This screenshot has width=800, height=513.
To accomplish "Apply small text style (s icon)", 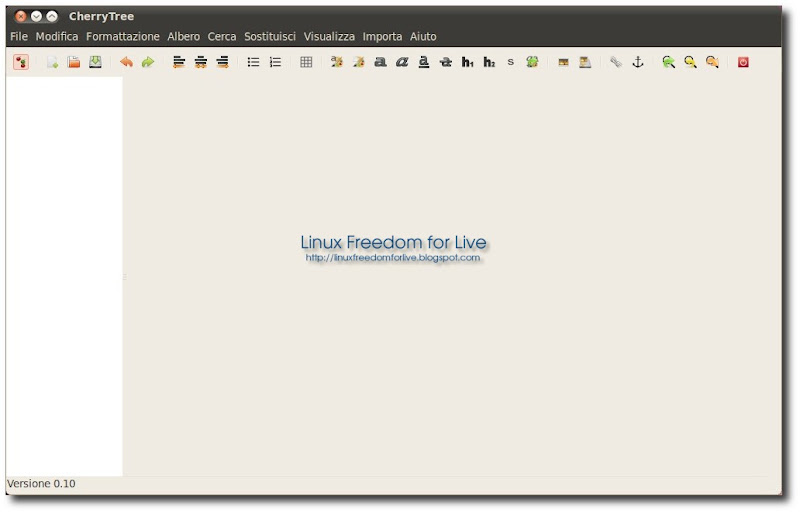I will [511, 62].
